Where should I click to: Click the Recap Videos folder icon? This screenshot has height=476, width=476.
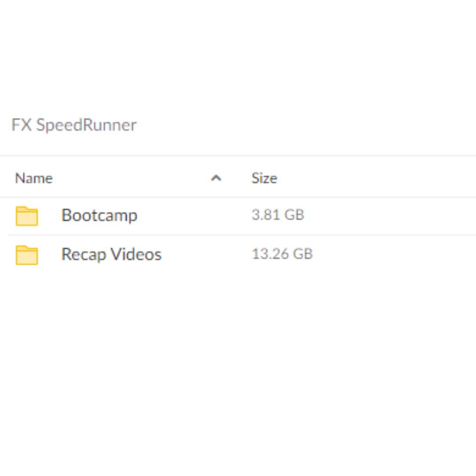[26, 255]
